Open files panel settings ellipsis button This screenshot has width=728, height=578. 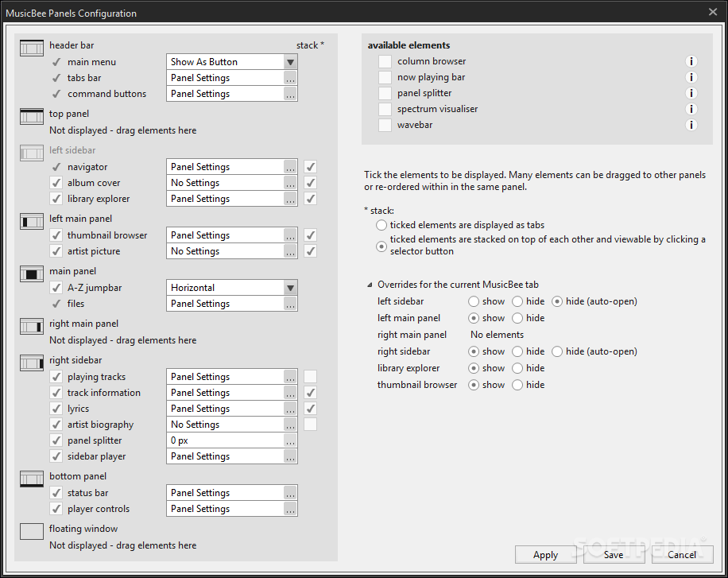[290, 304]
